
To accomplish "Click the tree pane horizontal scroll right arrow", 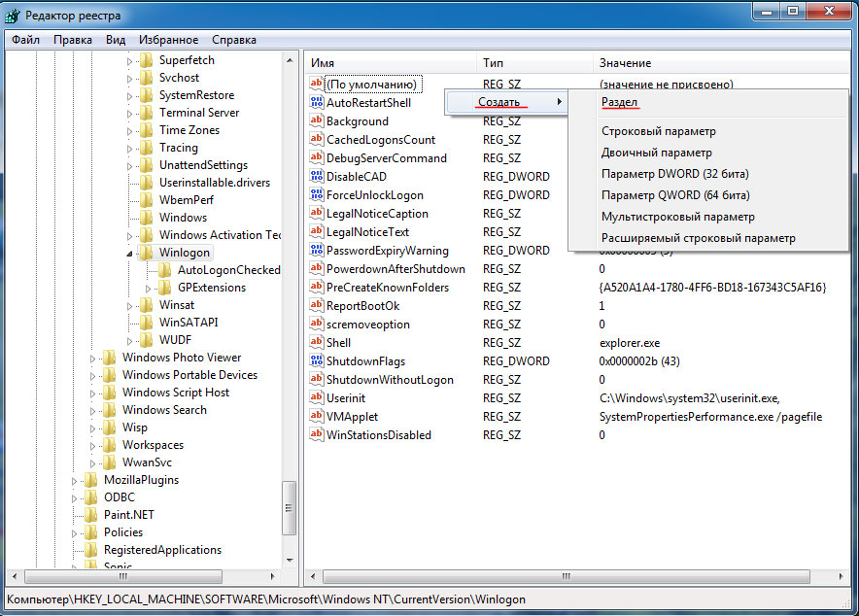I will click(272, 576).
